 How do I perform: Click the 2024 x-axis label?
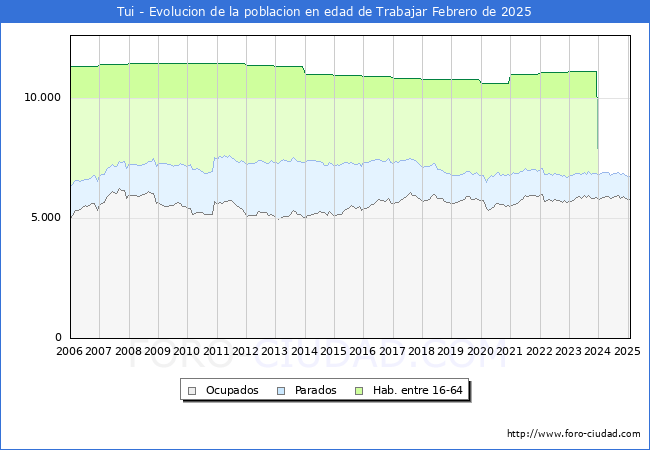598,351
